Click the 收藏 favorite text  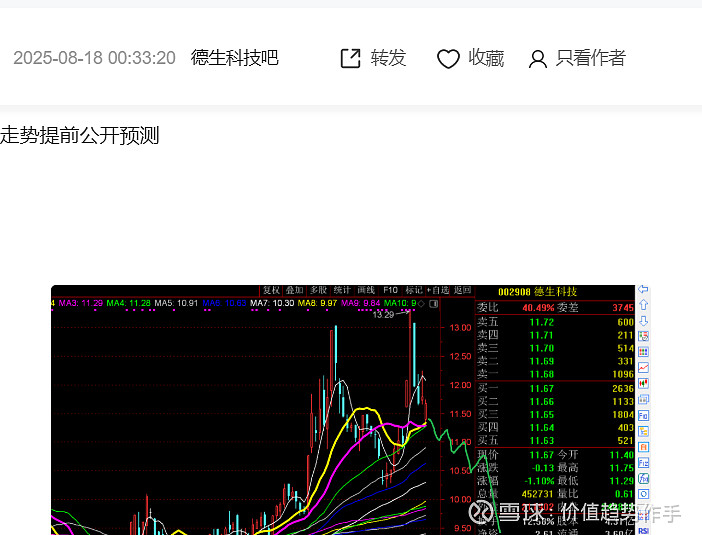[x=486, y=58]
